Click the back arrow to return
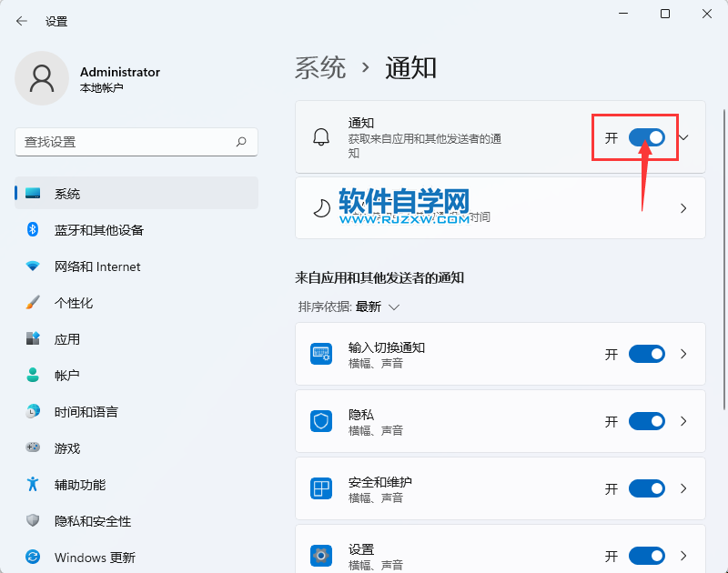728x573 pixels. 20,20
